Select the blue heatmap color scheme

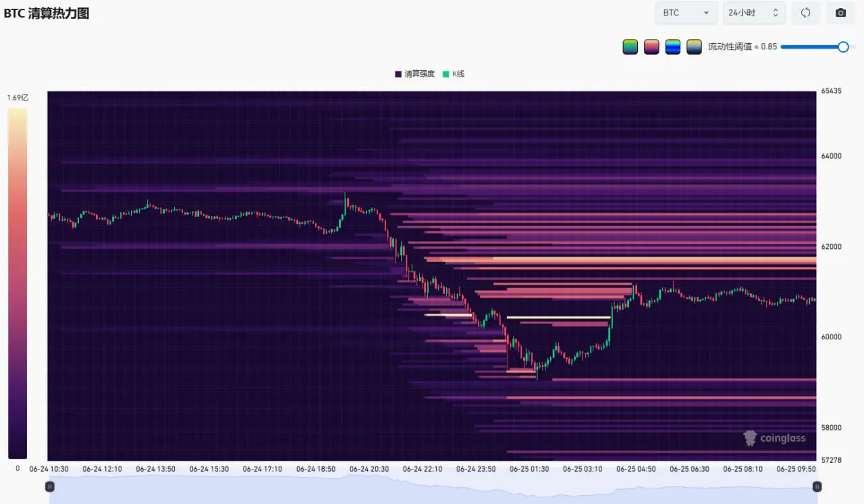(x=673, y=47)
